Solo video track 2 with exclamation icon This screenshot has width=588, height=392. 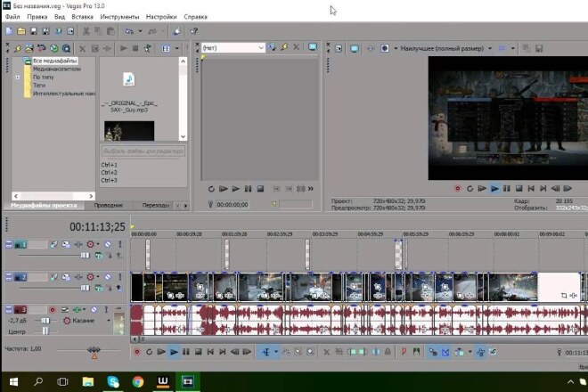tap(120, 277)
